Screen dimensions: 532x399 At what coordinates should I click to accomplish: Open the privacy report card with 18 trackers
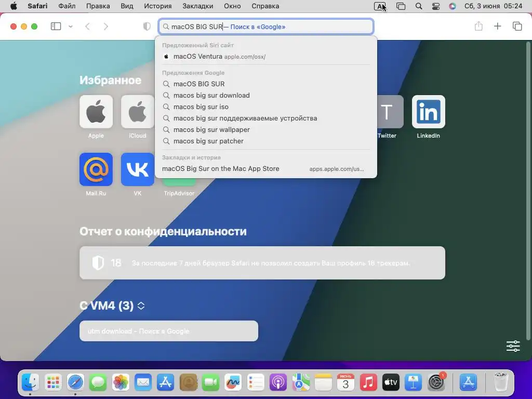(262, 263)
